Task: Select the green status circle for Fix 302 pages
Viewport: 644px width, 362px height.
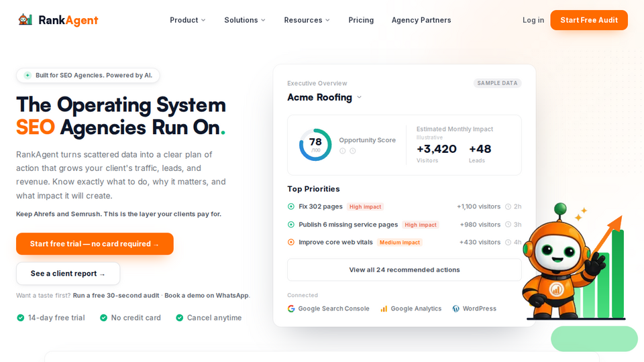Action: click(290, 206)
